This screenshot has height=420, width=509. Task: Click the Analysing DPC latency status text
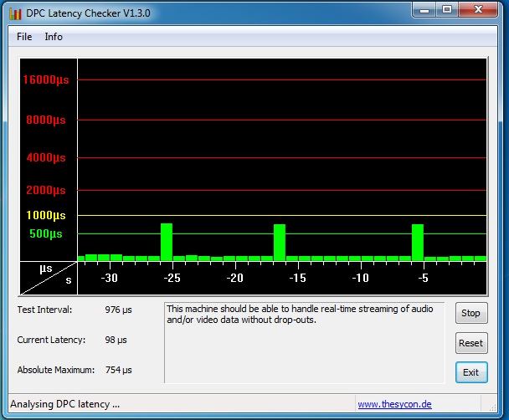pyautogui.click(x=65, y=404)
